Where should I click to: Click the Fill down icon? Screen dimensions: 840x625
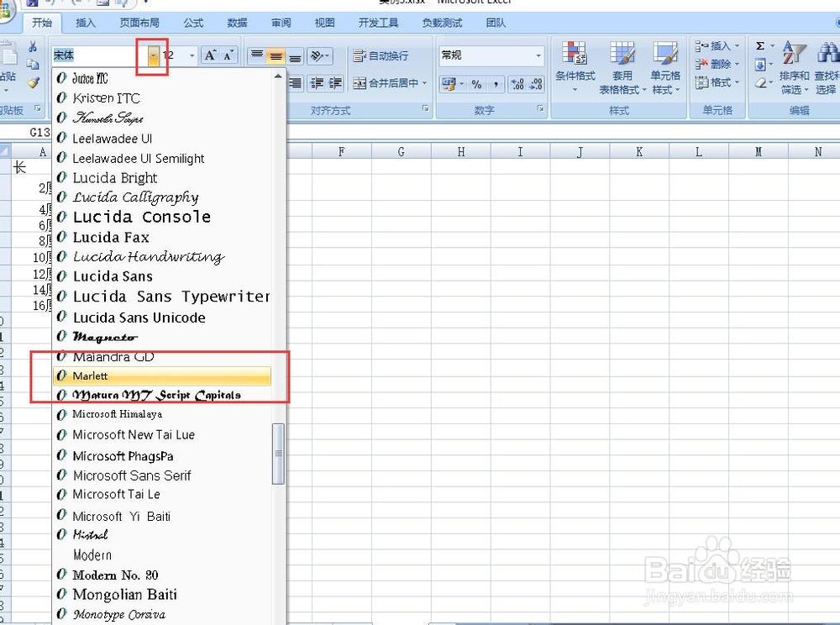[760, 65]
